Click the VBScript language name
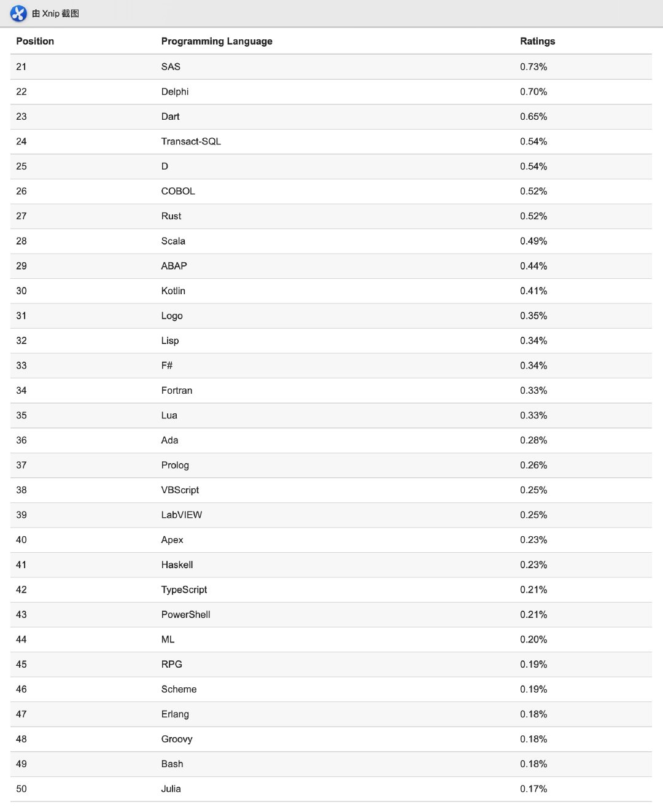 click(180, 490)
